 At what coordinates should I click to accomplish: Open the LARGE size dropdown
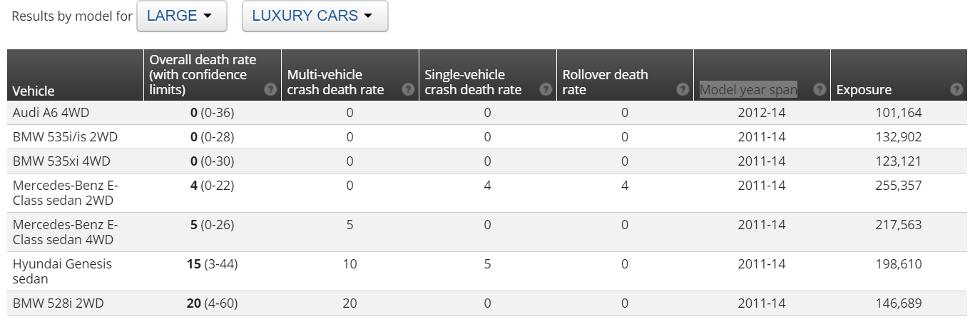tap(181, 16)
